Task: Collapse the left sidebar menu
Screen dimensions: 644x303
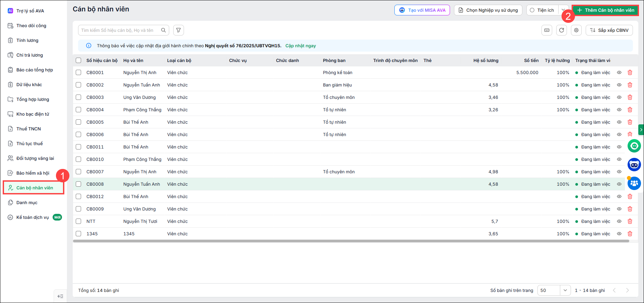Action: (60, 296)
